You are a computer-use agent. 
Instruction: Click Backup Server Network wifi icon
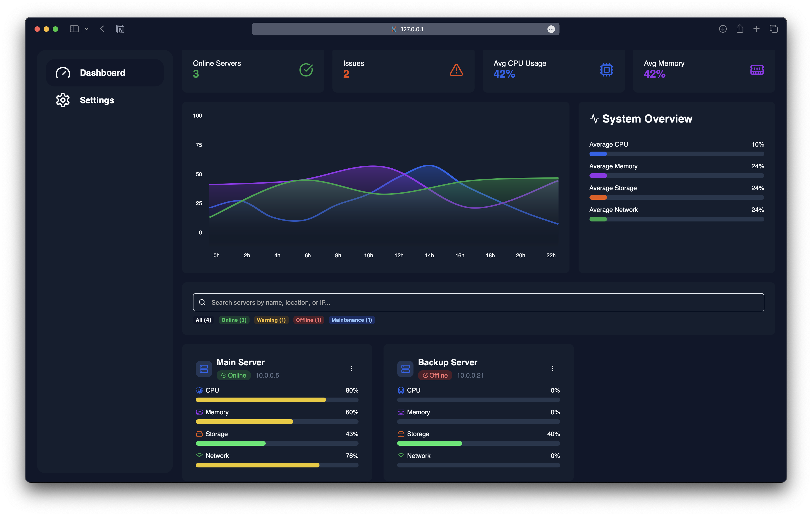point(401,455)
